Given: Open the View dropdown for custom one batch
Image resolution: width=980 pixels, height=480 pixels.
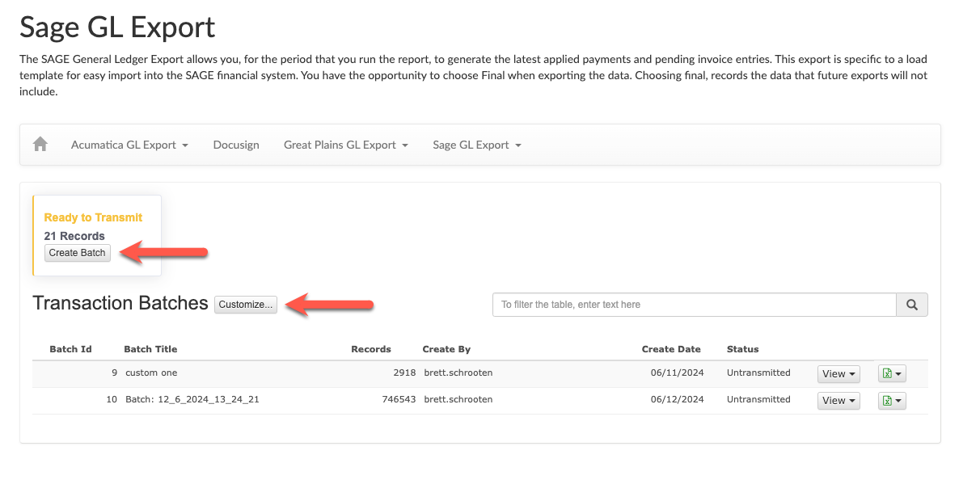Looking at the screenshot, I should 838,374.
